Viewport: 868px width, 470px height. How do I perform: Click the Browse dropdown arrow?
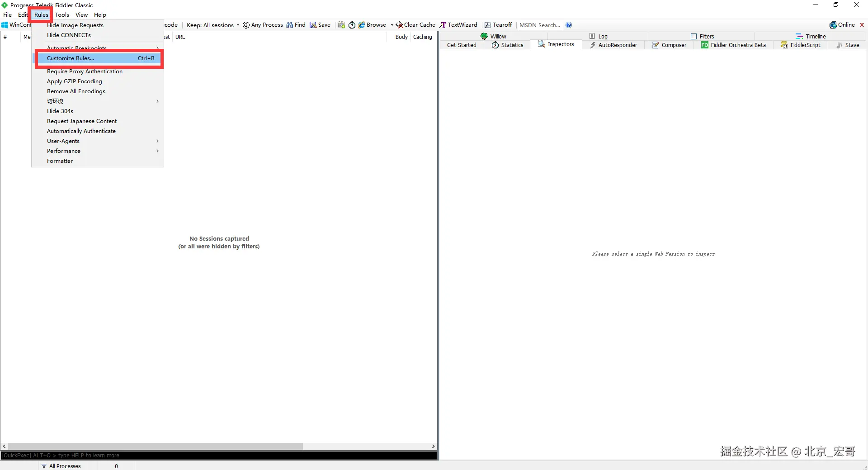392,25
